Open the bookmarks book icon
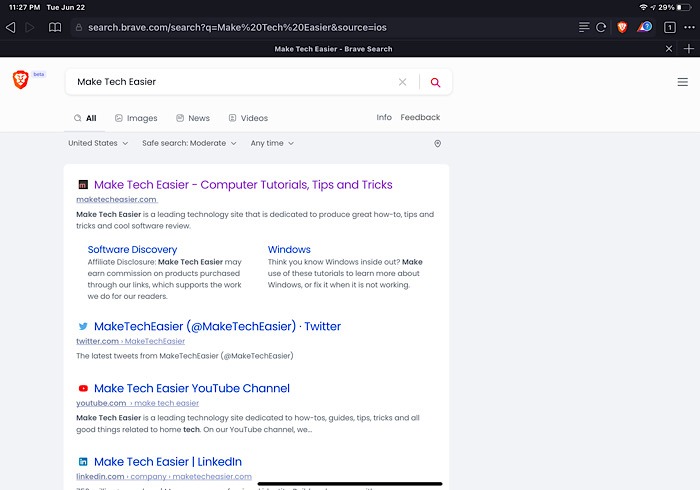This screenshot has height=490, width=700. (54, 28)
